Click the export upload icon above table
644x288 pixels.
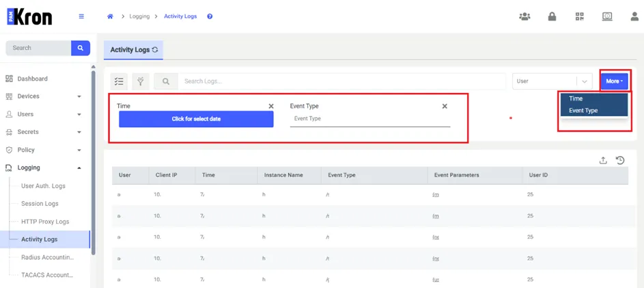coord(603,161)
